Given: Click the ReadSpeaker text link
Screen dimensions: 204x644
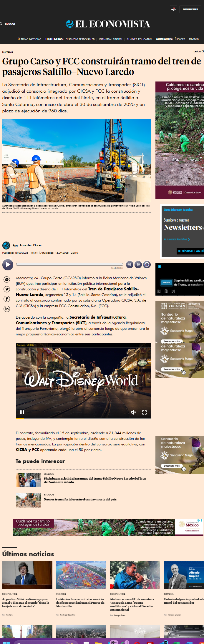Looking at the screenshot, I should pyautogui.click(x=117, y=268).
